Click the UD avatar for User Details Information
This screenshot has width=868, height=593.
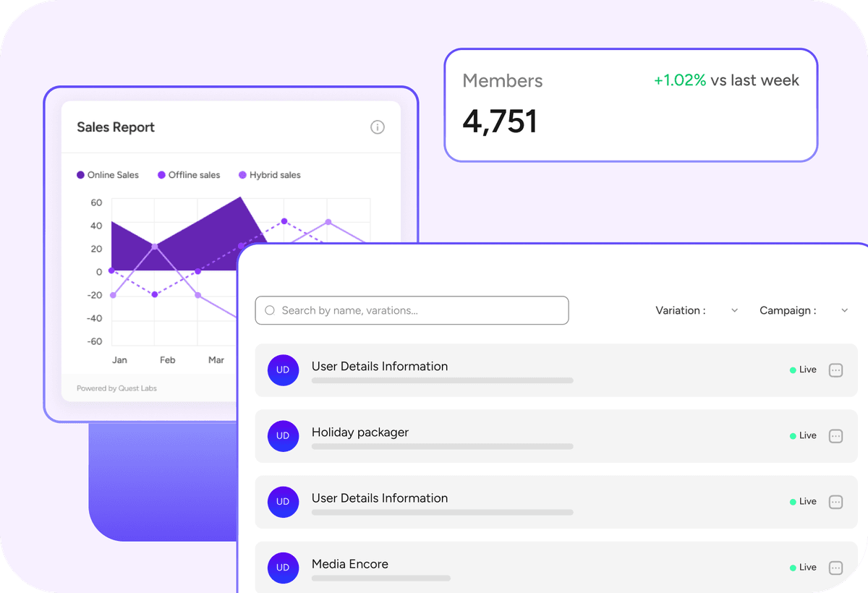click(283, 370)
